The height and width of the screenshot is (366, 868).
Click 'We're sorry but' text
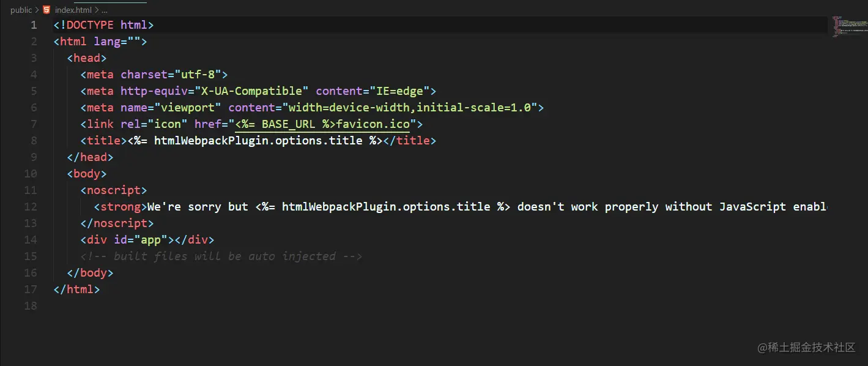pyautogui.click(x=198, y=207)
